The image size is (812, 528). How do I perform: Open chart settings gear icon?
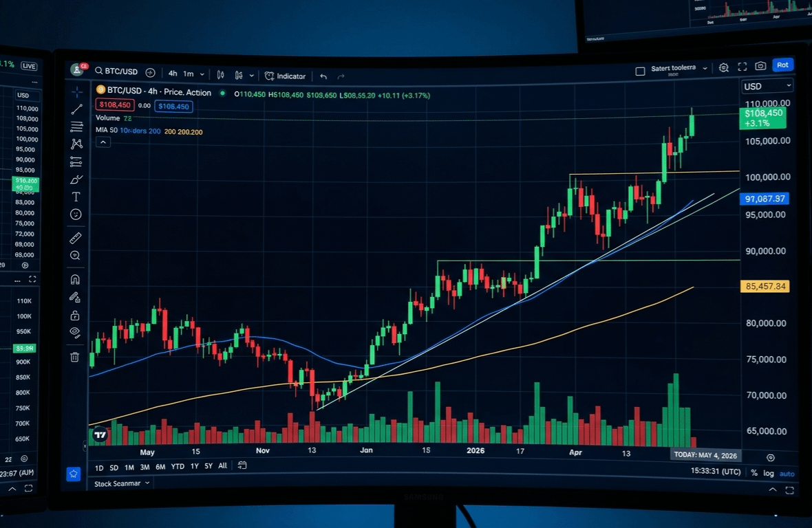(x=723, y=67)
